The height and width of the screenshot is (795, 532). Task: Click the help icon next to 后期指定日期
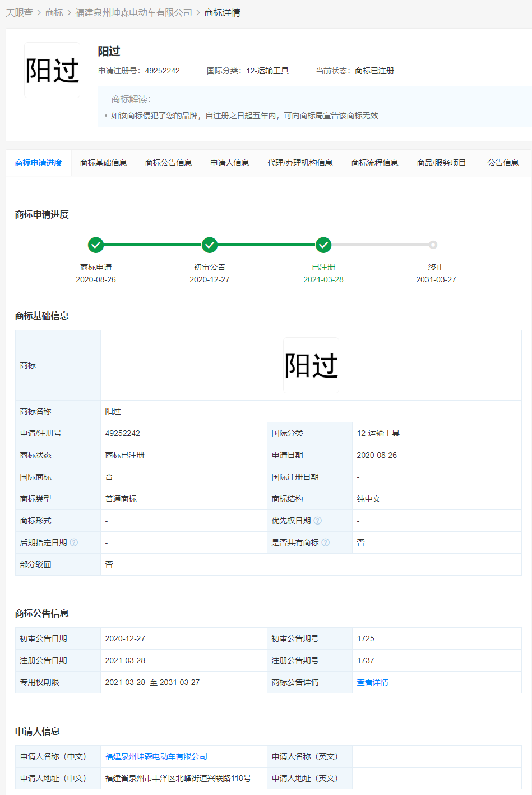74,543
